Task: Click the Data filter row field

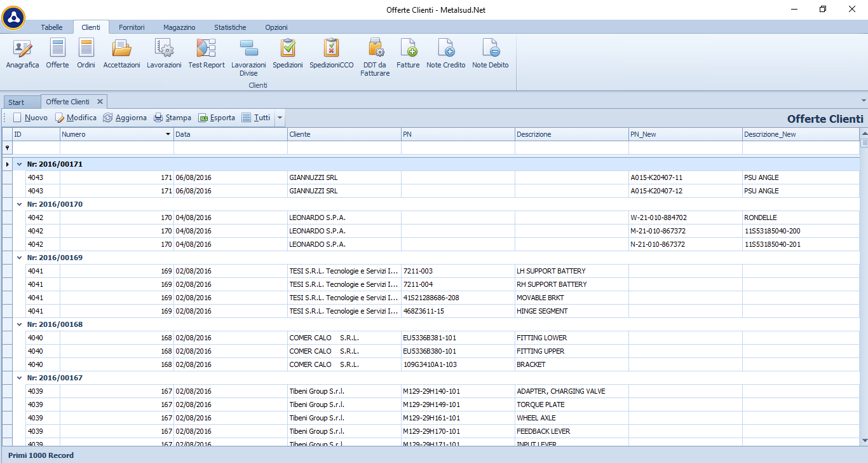Action: [x=231, y=147]
